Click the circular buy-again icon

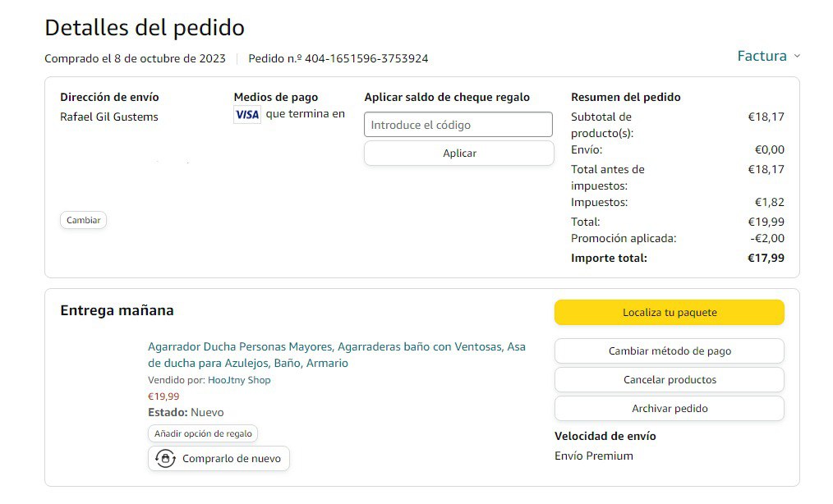(166, 459)
